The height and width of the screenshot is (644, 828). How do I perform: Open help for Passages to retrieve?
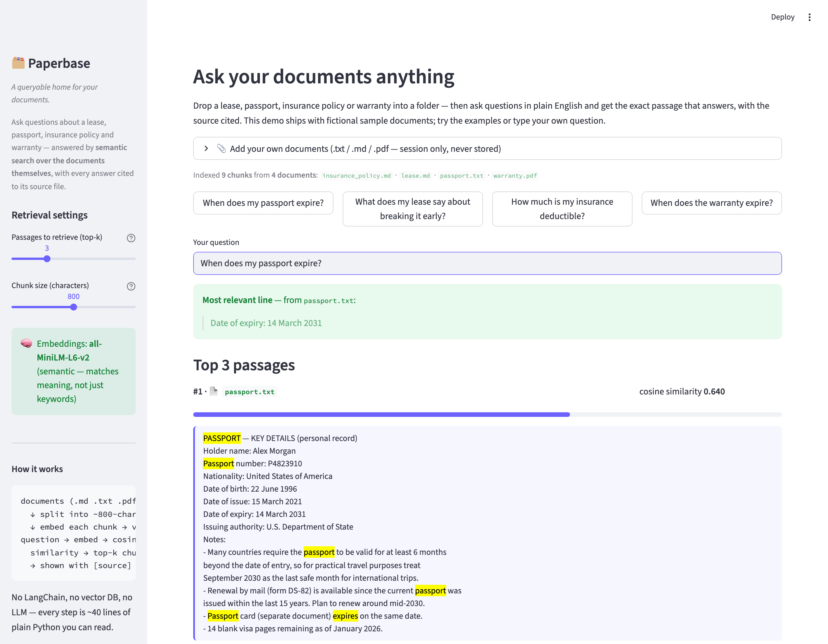(131, 238)
